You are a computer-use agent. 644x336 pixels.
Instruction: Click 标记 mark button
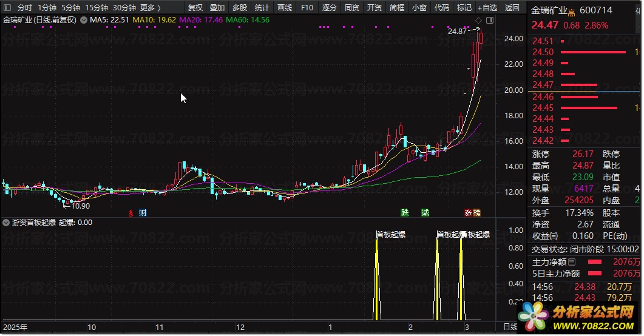point(464,8)
